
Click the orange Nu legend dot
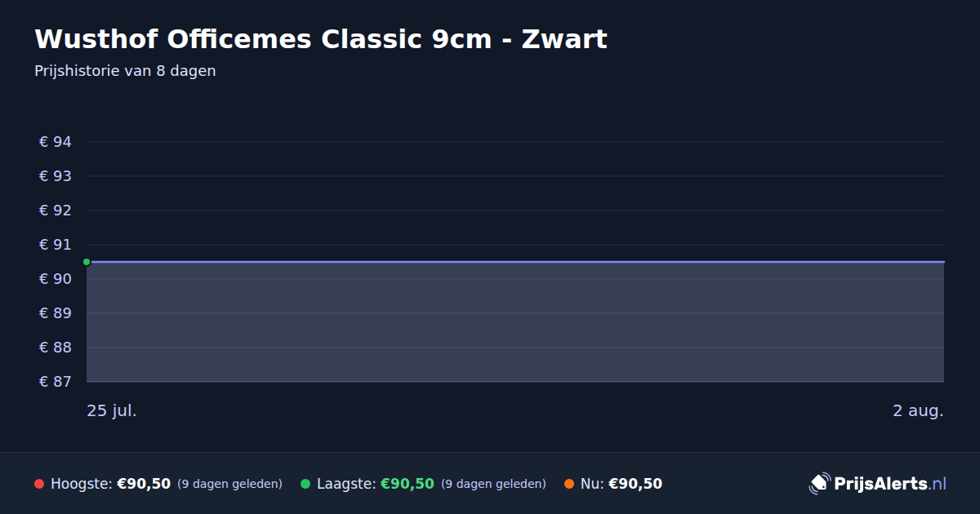(x=569, y=484)
